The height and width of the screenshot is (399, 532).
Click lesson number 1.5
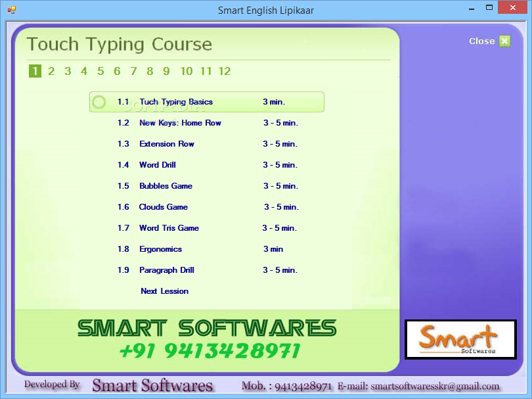123,186
